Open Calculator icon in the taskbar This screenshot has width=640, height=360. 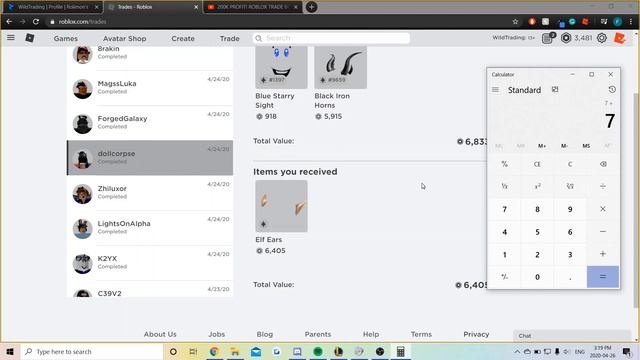click(x=400, y=351)
